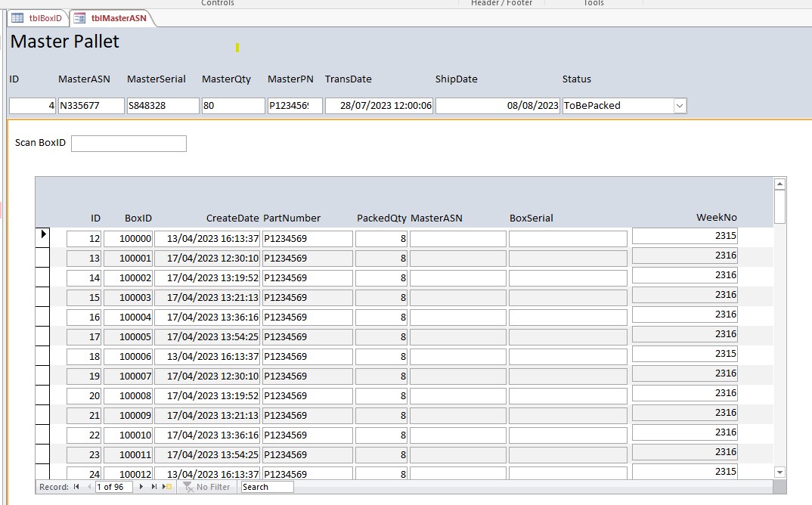Go to next record in navigation bar
The image size is (812, 505).
pos(142,487)
